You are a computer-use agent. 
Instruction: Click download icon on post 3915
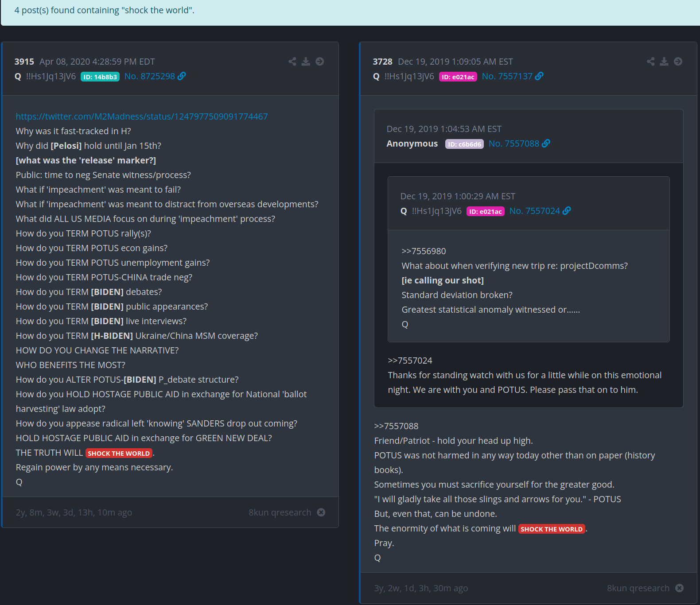[306, 62]
